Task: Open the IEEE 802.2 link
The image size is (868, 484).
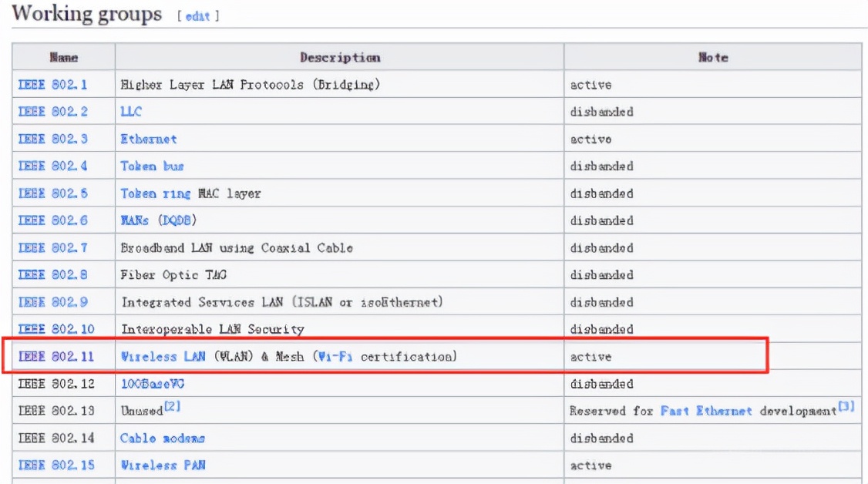Action: click(x=52, y=112)
